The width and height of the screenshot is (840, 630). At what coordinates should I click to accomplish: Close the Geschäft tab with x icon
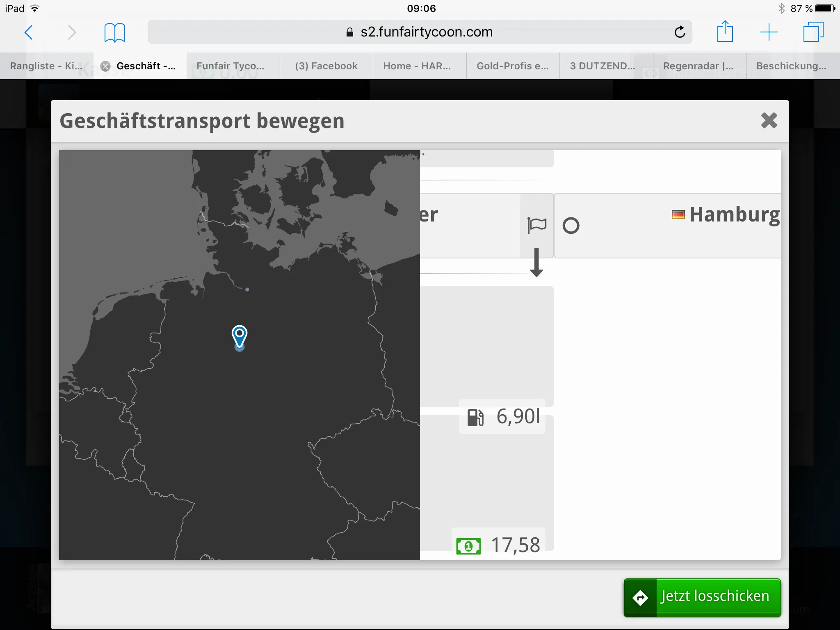[105, 66]
